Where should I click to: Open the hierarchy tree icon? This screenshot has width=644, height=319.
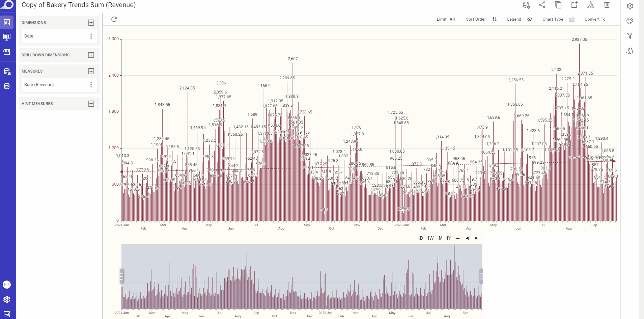(x=591, y=5)
